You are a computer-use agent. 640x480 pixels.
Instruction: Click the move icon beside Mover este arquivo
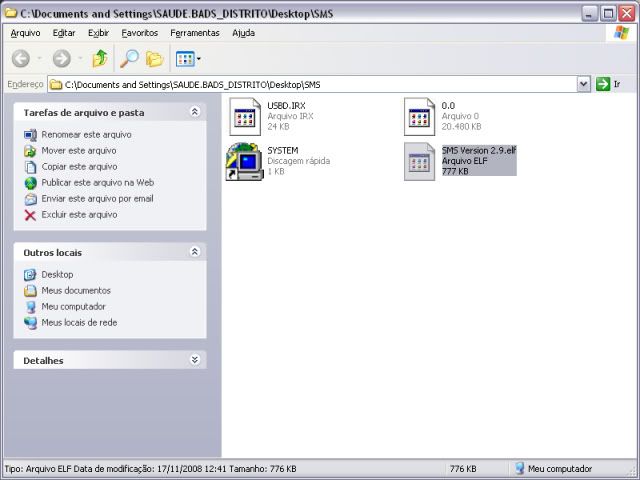30,151
